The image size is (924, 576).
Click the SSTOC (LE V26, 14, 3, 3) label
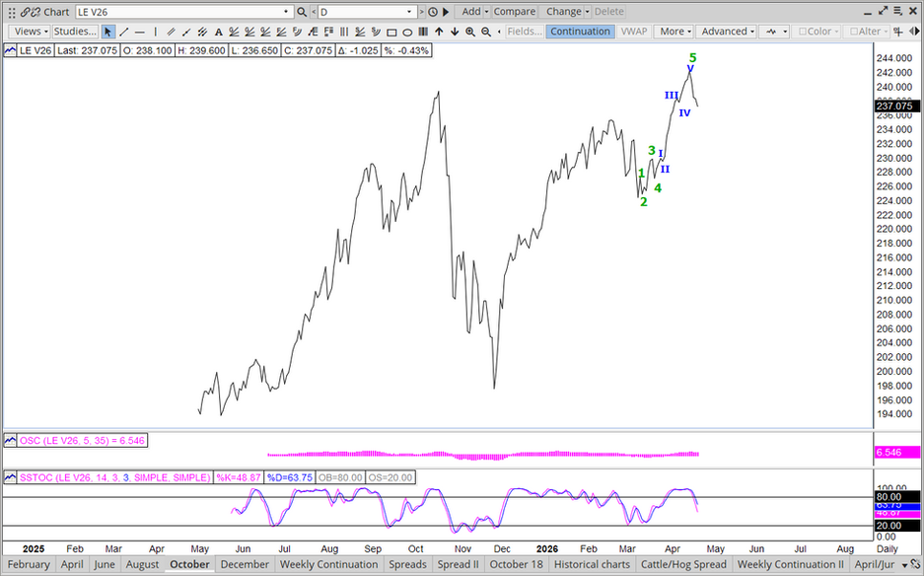click(x=115, y=477)
